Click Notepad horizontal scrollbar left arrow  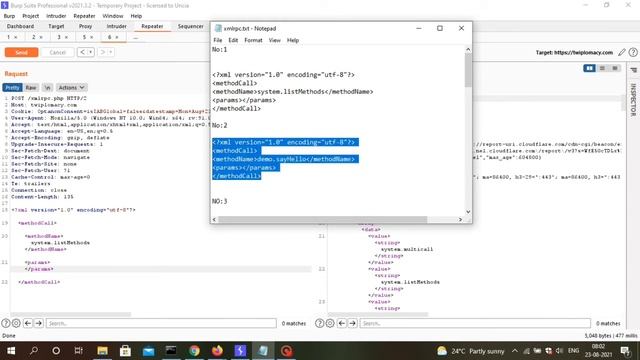click(x=214, y=220)
